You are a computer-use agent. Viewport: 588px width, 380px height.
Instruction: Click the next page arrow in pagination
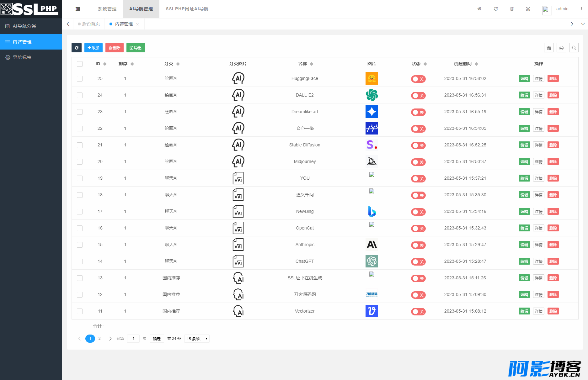110,339
